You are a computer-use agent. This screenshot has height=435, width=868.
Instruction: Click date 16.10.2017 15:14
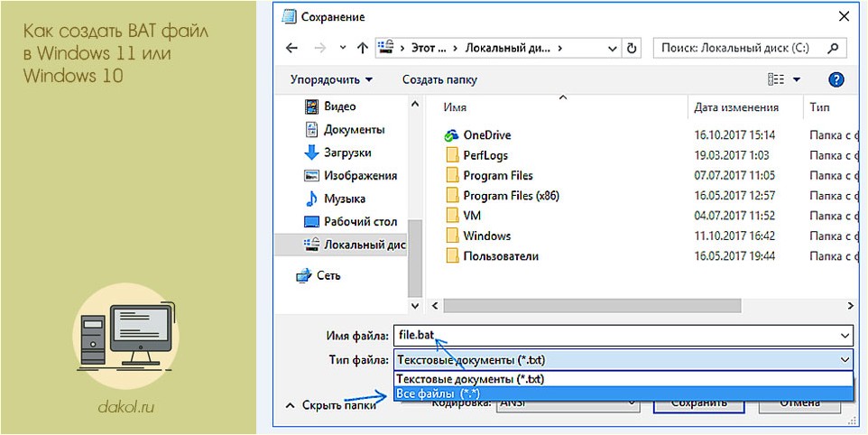click(x=734, y=135)
